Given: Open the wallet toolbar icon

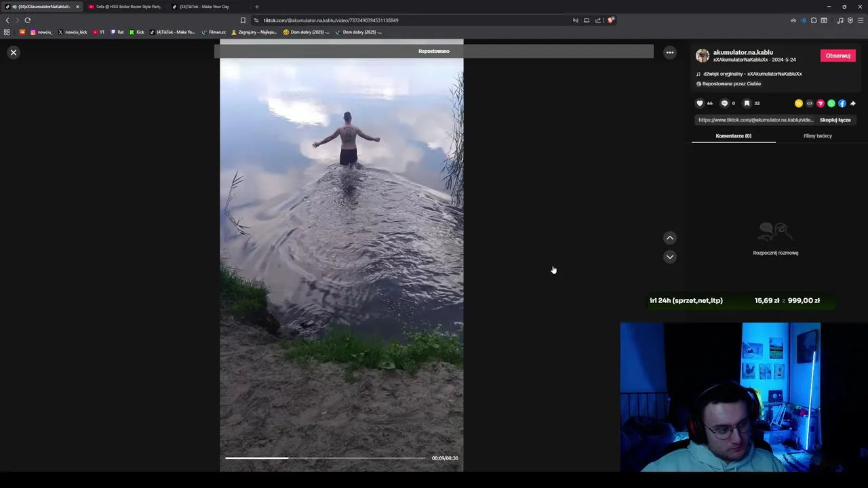Looking at the screenshot, I should 824,20.
